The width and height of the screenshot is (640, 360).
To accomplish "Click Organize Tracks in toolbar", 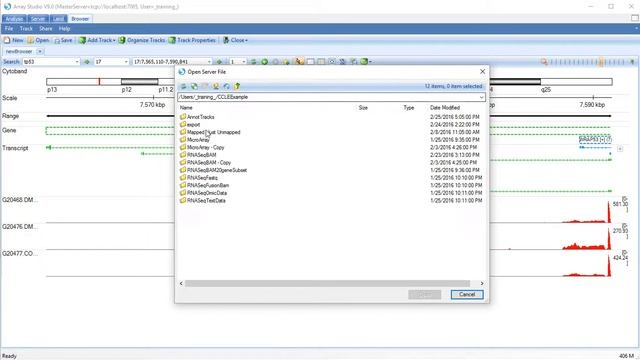I will [x=141, y=40].
